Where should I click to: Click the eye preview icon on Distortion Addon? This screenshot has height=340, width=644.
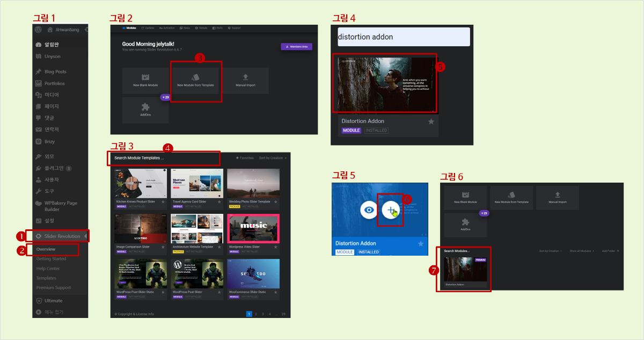pos(369,210)
